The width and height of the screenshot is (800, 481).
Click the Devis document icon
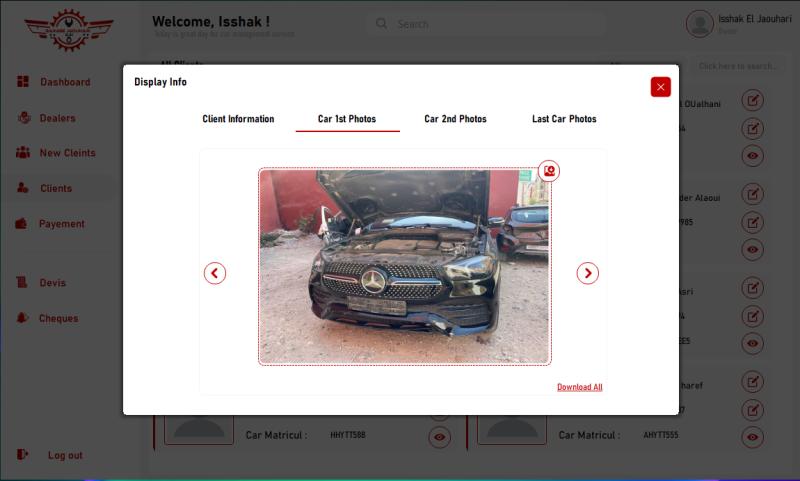tap(22, 282)
